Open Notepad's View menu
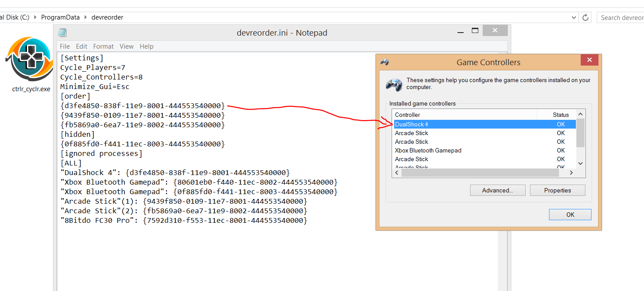 (127, 46)
